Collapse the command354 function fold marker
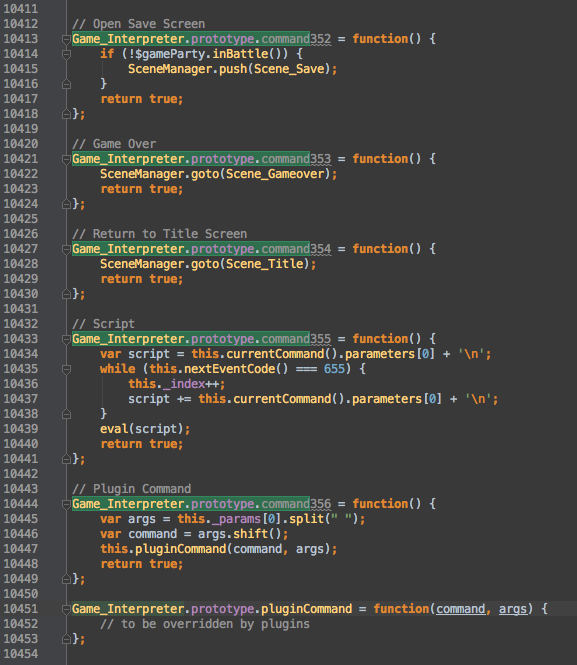577x665 pixels. (x=66, y=249)
